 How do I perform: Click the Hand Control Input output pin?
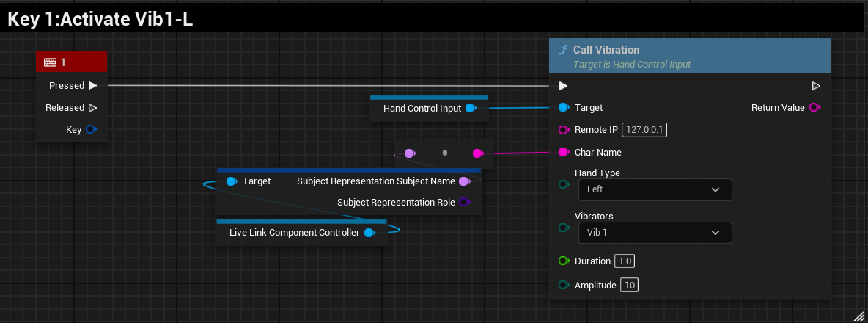click(x=471, y=109)
